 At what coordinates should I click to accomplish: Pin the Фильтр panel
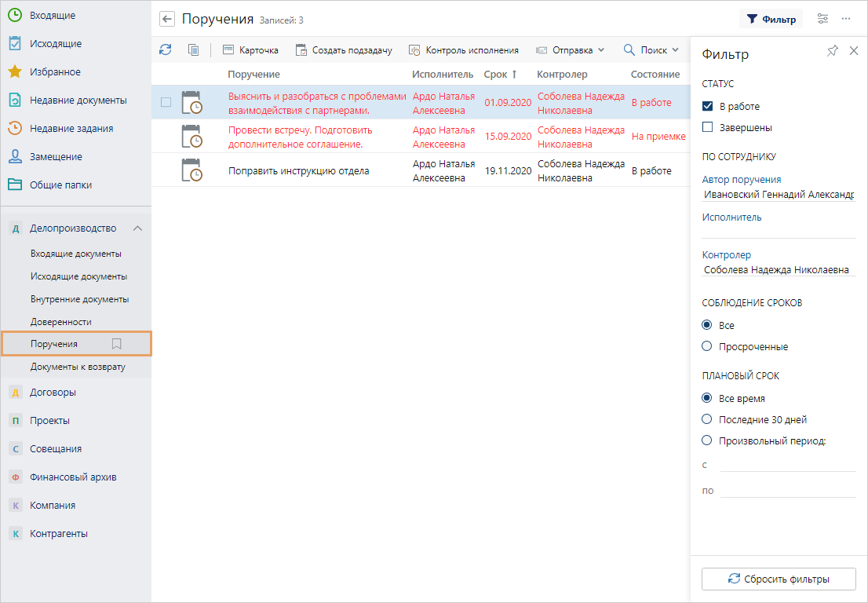click(x=833, y=51)
